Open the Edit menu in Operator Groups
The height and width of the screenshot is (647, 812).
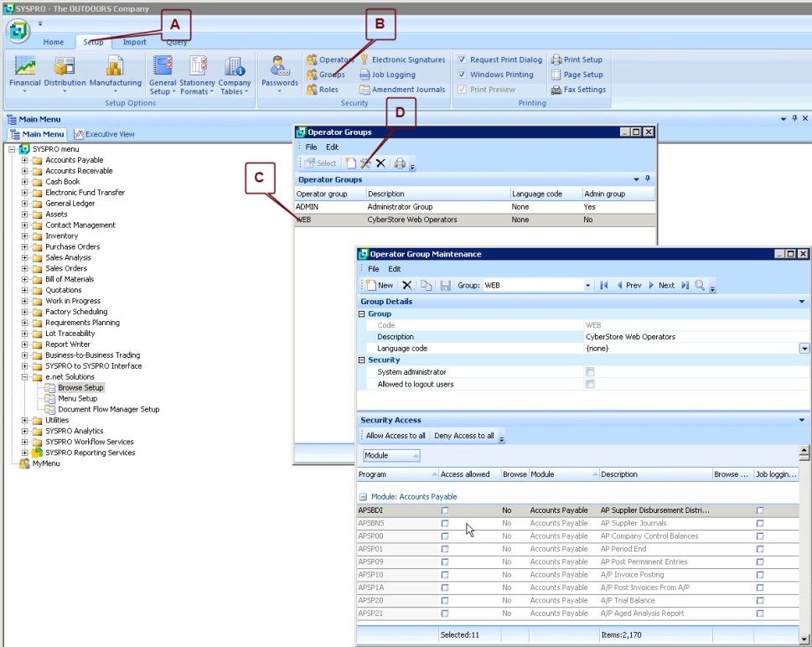332,147
